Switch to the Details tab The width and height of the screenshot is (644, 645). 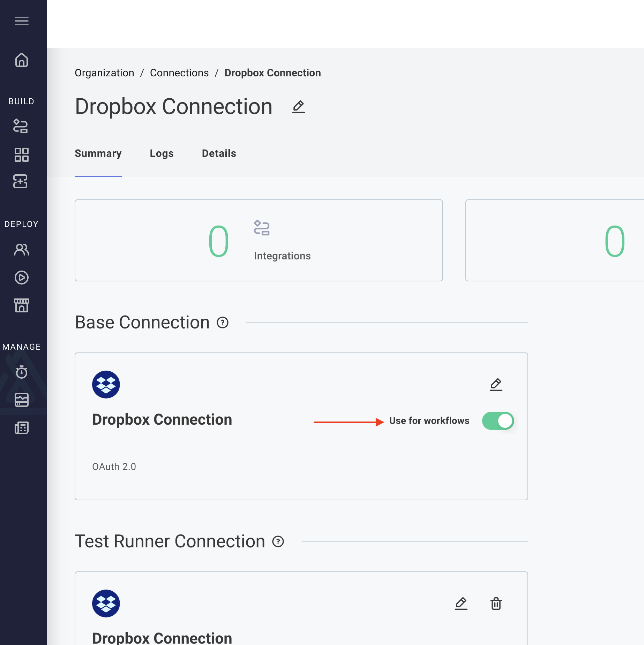[219, 153]
